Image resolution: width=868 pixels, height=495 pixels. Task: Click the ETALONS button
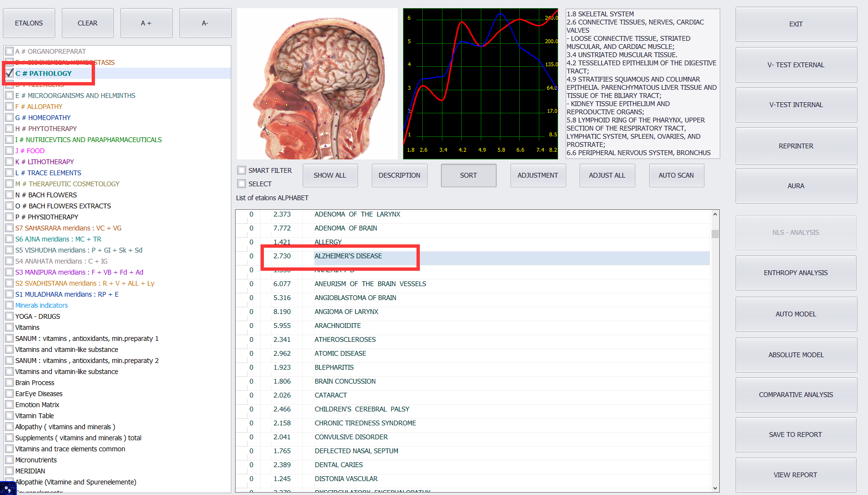pos(29,23)
